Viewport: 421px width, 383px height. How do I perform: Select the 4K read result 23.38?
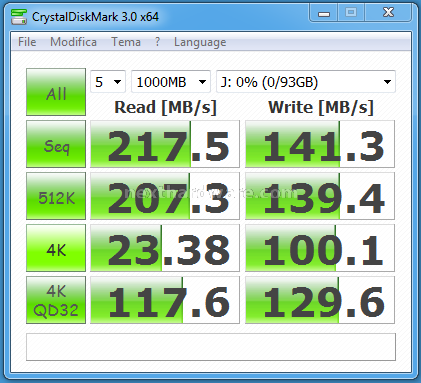pos(165,248)
